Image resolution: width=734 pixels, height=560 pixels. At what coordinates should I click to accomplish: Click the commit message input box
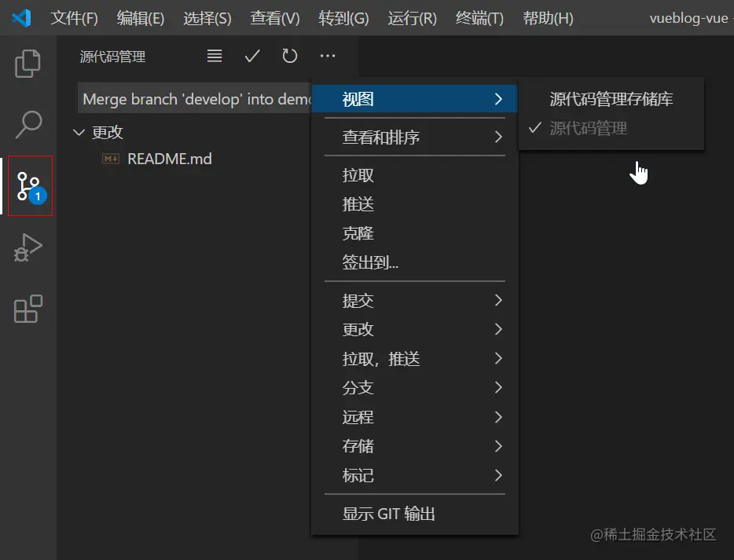(195, 99)
